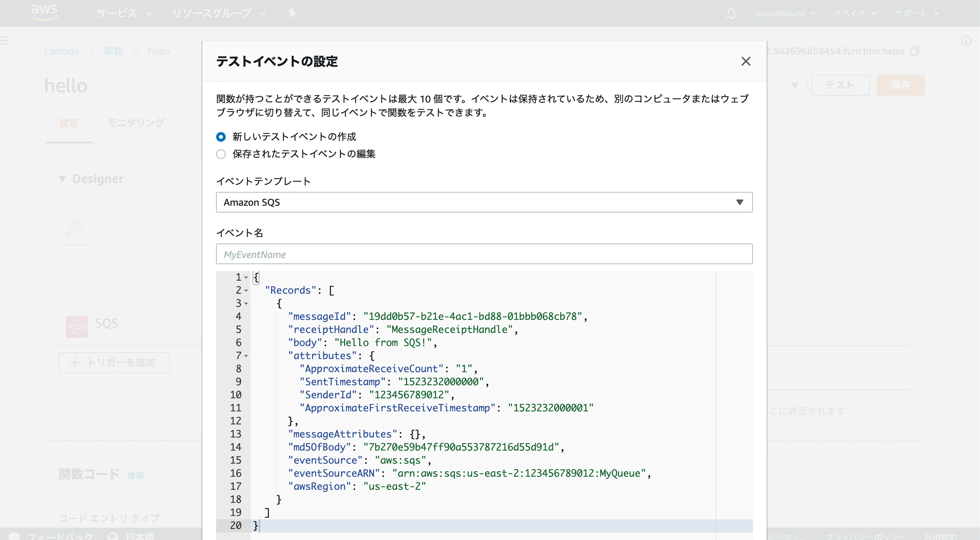The width and height of the screenshot is (980, 540).
Task: Click the messageAttributes key on line 13
Action: (342, 434)
